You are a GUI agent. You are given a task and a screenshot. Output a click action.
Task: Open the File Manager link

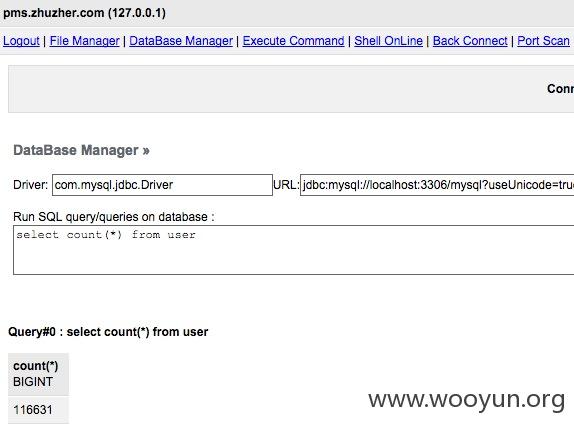pos(85,41)
